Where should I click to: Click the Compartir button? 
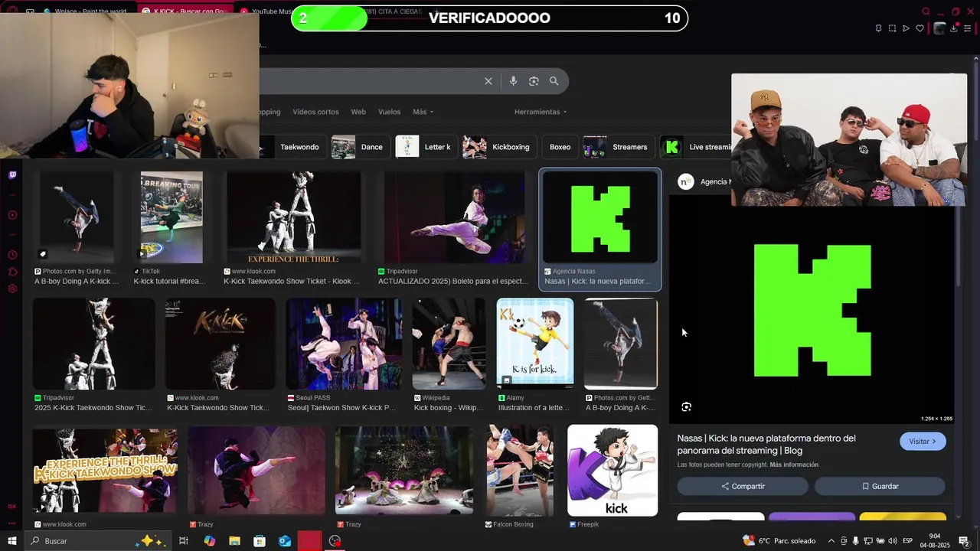click(x=743, y=486)
